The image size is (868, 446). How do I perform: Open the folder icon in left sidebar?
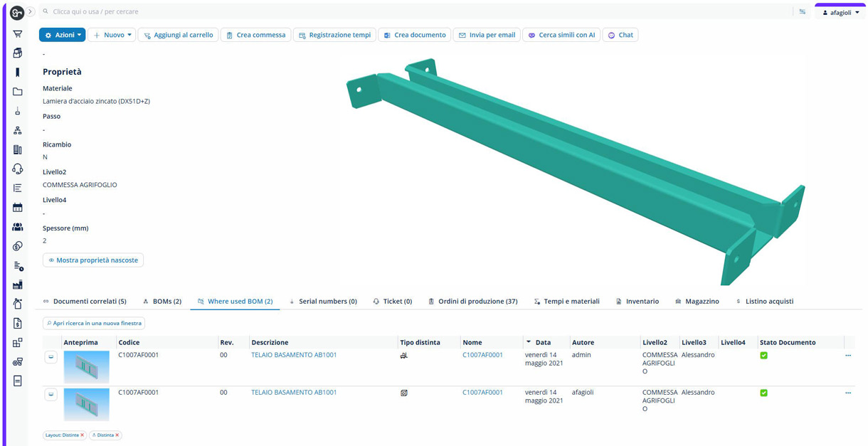point(18,92)
